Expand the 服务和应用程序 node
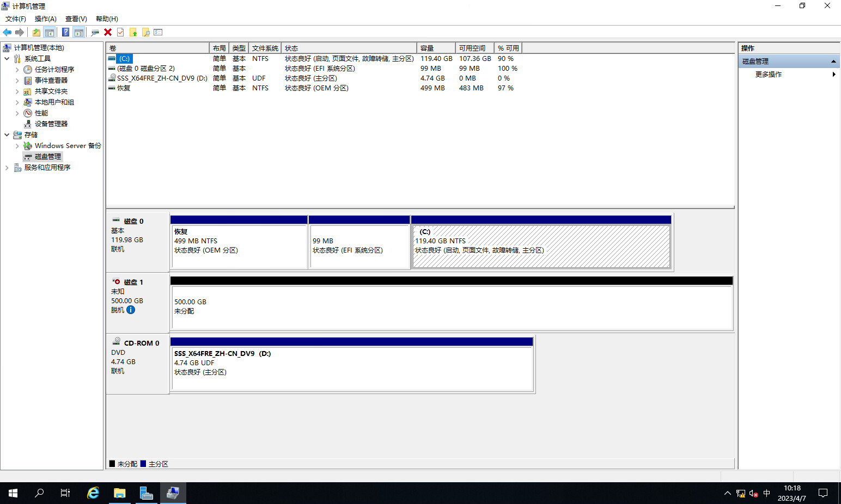 pos(7,168)
